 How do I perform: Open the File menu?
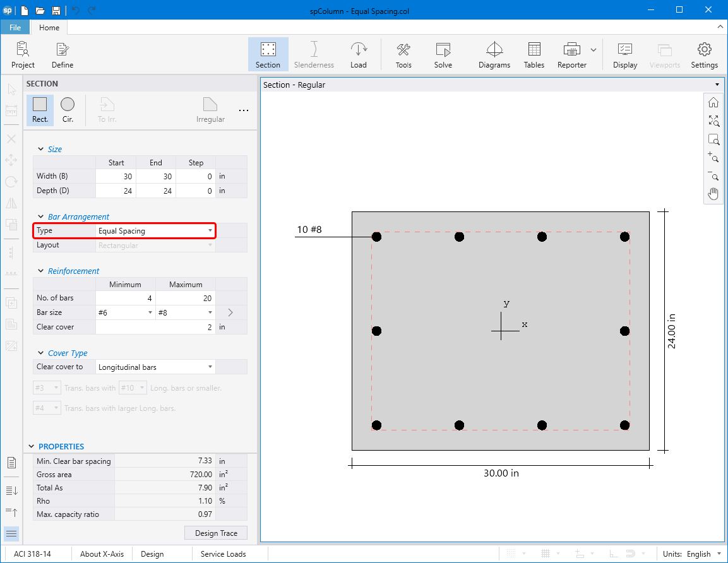click(x=15, y=27)
